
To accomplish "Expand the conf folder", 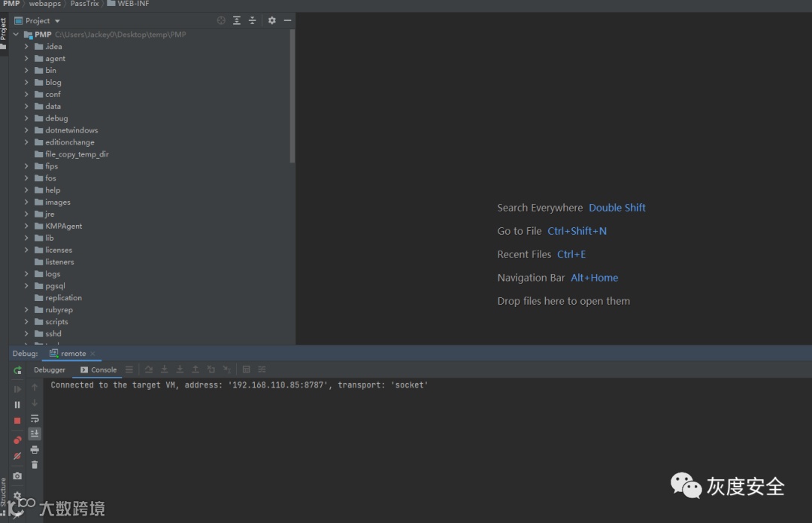I will point(26,94).
